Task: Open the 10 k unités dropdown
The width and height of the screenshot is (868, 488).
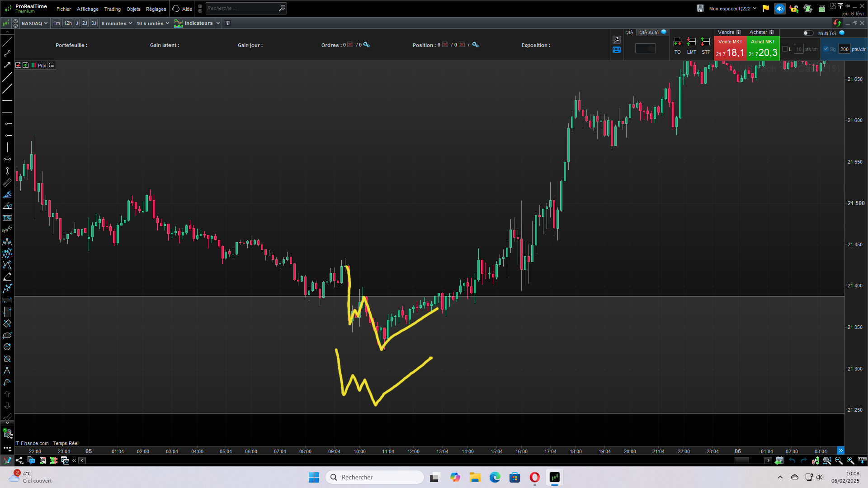Action: 153,23
